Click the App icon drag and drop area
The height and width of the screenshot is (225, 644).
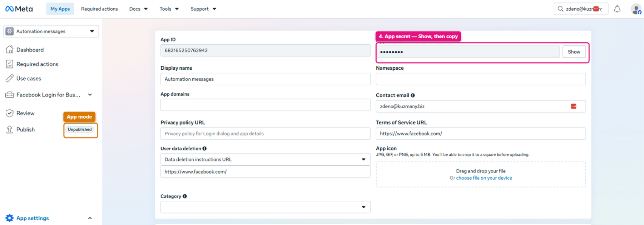[481, 174]
